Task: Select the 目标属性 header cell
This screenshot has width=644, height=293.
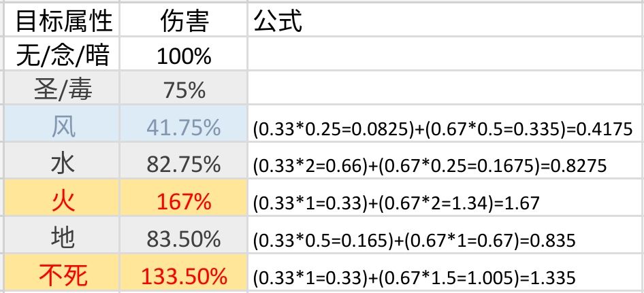Action: [x=63, y=22]
